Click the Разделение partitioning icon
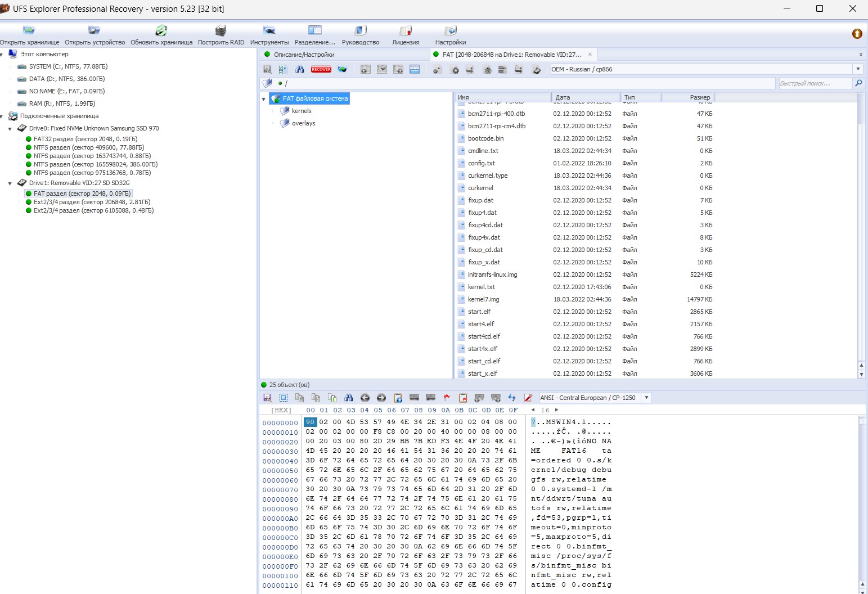This screenshot has width=868, height=594. pos(315,30)
